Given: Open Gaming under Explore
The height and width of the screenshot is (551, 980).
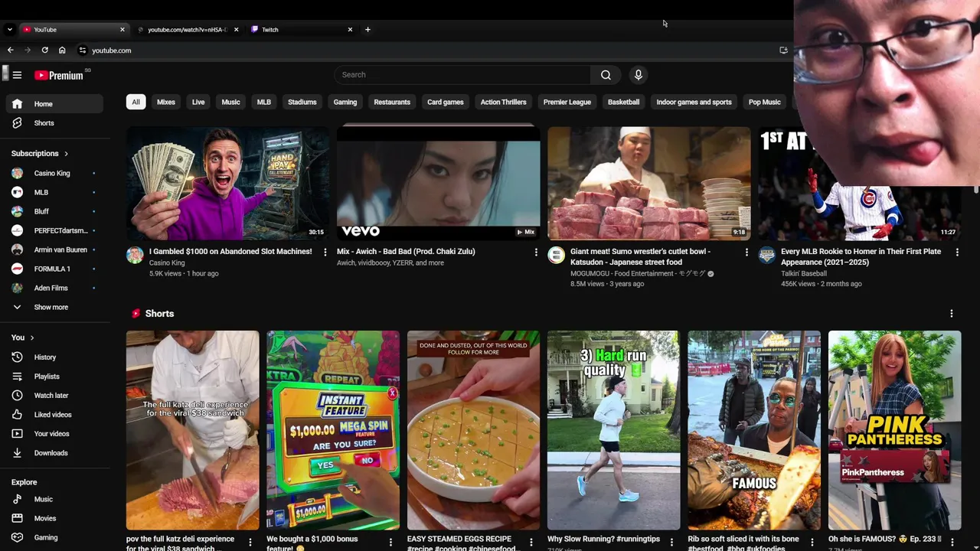Looking at the screenshot, I should (x=53, y=537).
